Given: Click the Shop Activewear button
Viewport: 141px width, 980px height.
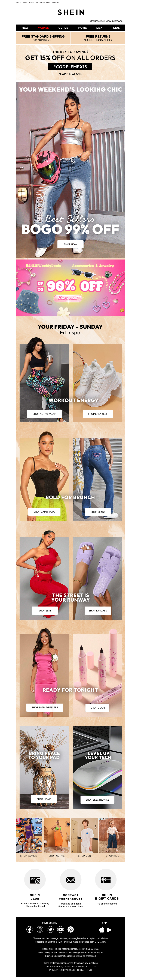Looking at the screenshot, I should click(44, 414).
